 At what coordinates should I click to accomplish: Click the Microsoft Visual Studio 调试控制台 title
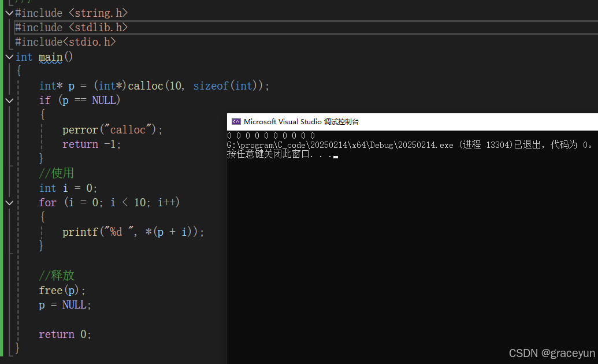point(301,122)
